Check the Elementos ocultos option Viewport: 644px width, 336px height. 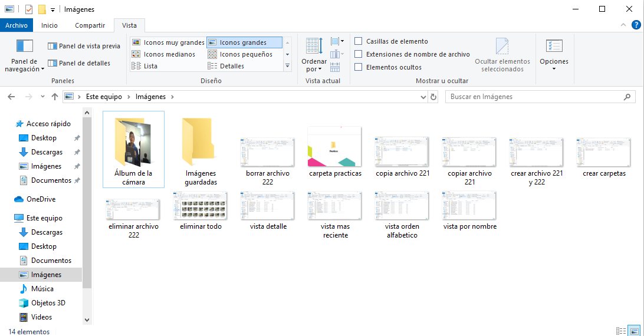pos(358,67)
